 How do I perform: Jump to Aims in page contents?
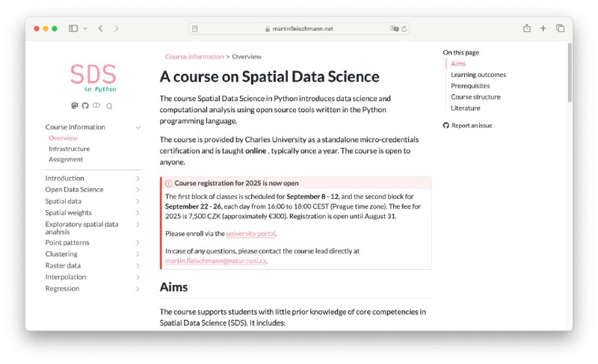(x=458, y=64)
